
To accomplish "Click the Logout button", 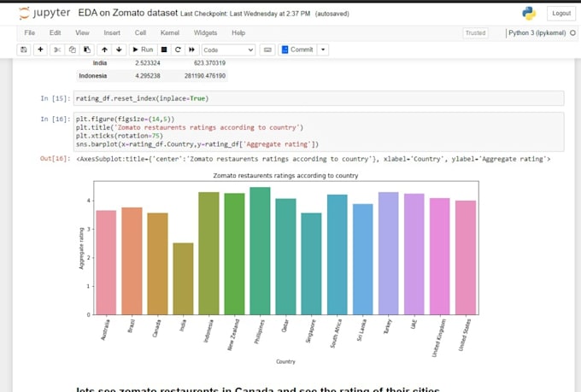I will click(x=561, y=14).
